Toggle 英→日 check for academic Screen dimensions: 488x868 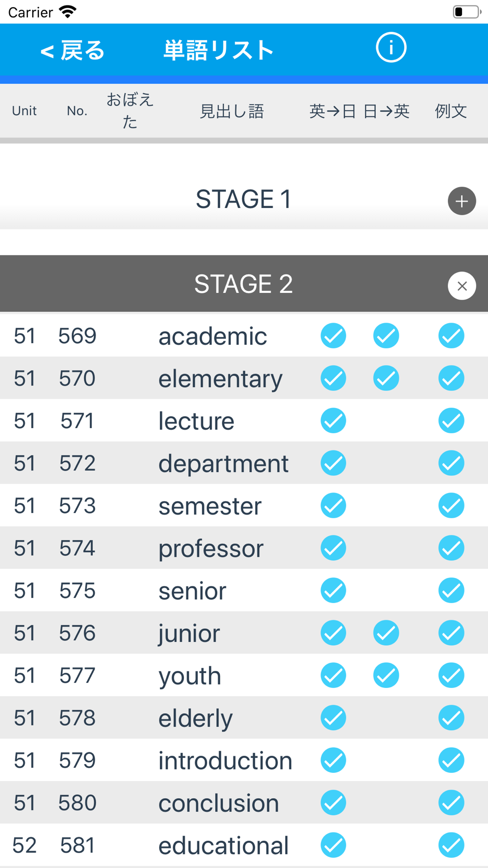333,336
